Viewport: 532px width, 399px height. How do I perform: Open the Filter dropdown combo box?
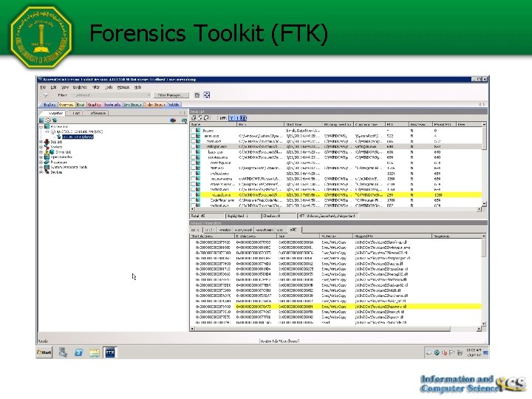click(x=111, y=95)
